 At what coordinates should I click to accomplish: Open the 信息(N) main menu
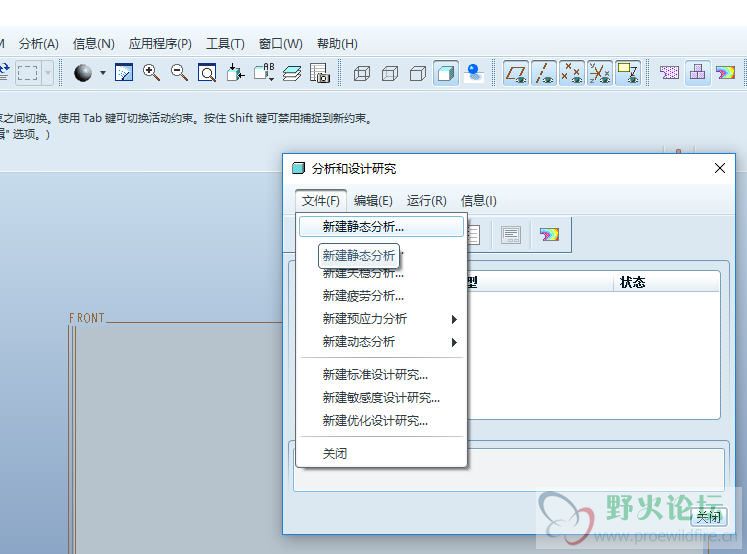[x=93, y=44]
